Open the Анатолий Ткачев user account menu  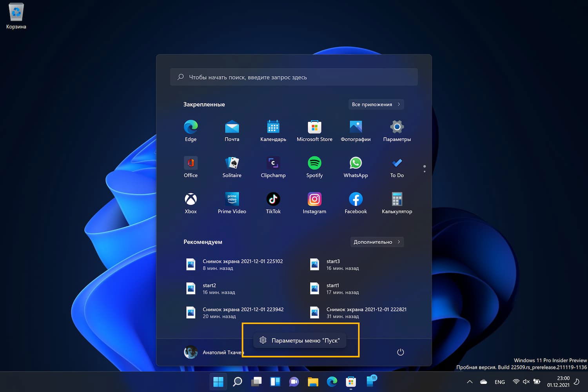pyautogui.click(x=213, y=352)
